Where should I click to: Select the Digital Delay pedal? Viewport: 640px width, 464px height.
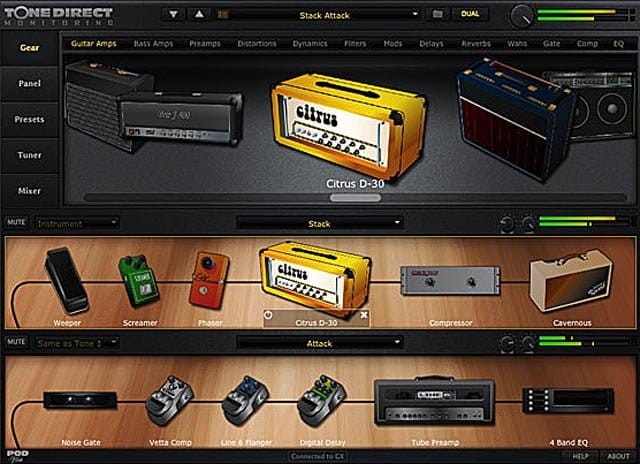pos(322,400)
